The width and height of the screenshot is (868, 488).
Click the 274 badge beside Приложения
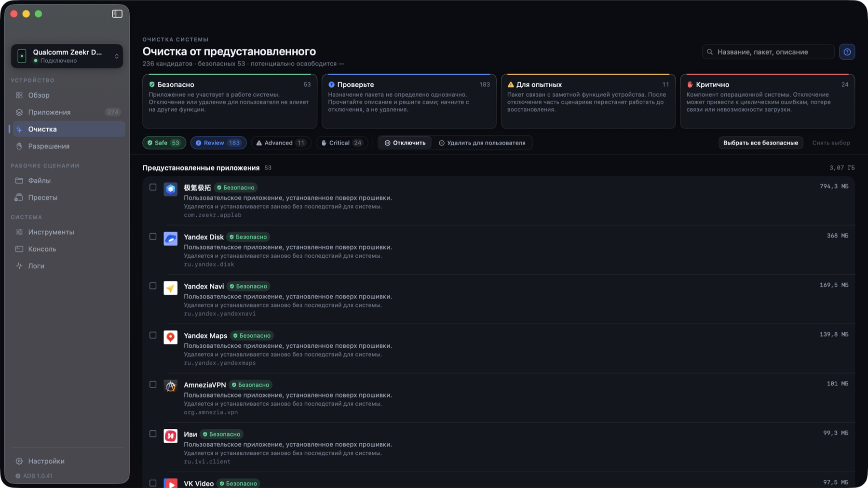pyautogui.click(x=113, y=112)
